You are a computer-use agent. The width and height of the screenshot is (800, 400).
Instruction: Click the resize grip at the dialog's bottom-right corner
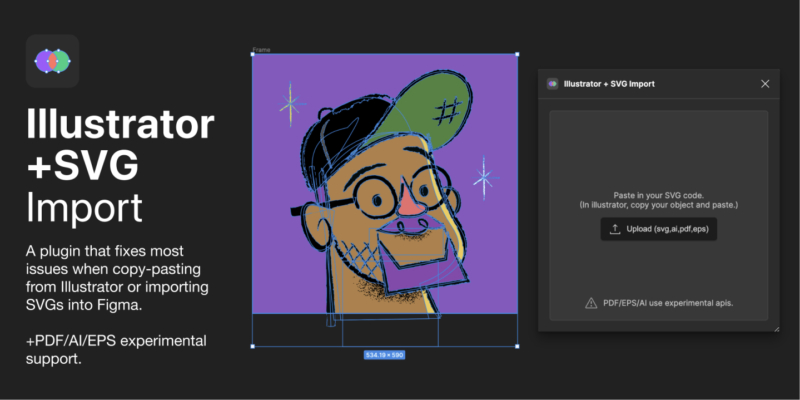(776, 329)
